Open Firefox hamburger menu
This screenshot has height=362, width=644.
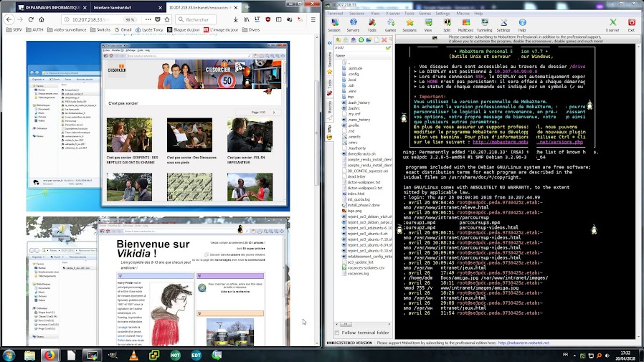pos(313,19)
